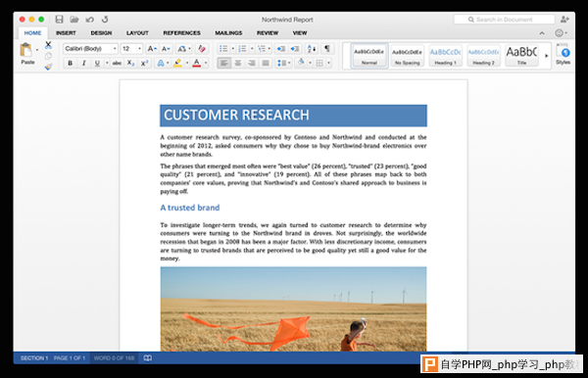Click the red font color button
This screenshot has width=588, height=378.
(x=197, y=63)
